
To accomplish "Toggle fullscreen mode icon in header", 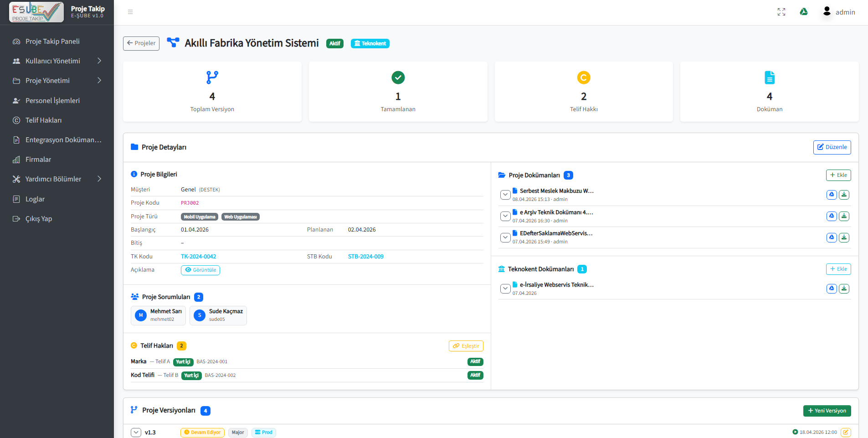I will pyautogui.click(x=781, y=12).
